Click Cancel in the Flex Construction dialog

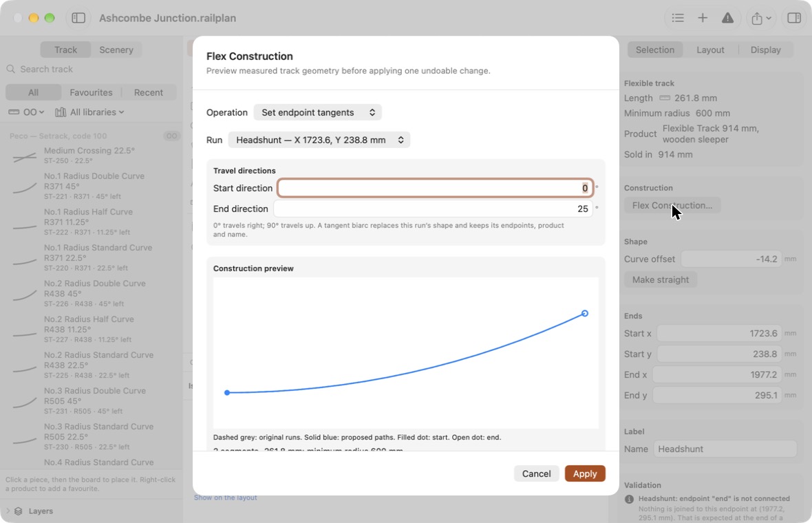point(537,474)
